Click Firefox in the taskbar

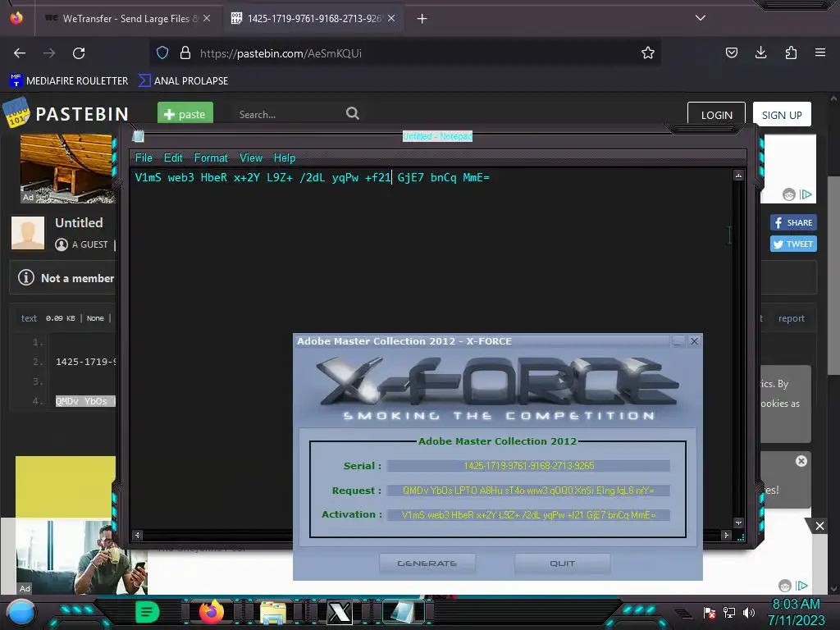click(211, 612)
